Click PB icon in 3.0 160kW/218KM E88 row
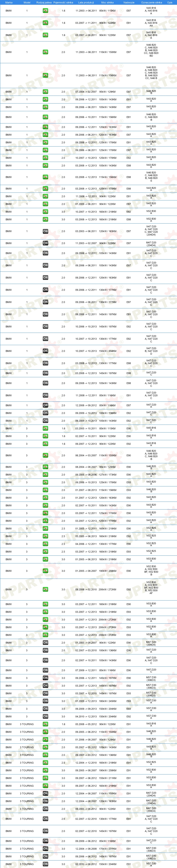Viewport: 177px width, 868px height. pyautogui.click(x=45, y=219)
